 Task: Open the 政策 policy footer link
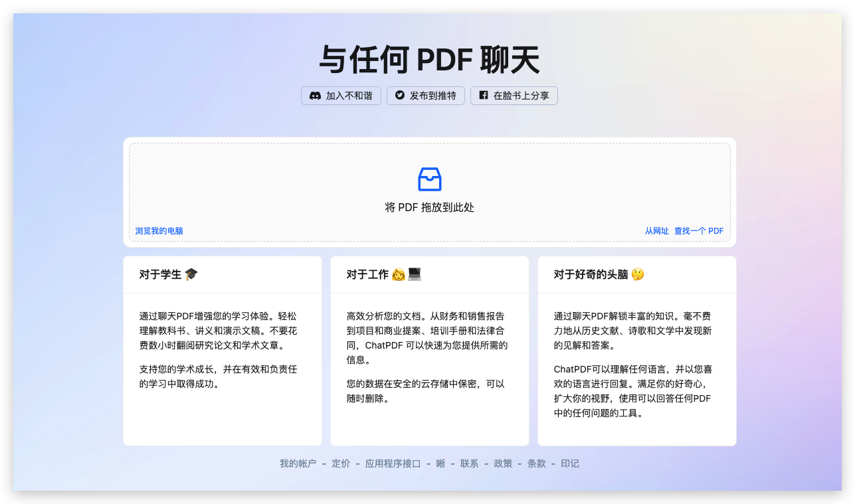tap(503, 463)
